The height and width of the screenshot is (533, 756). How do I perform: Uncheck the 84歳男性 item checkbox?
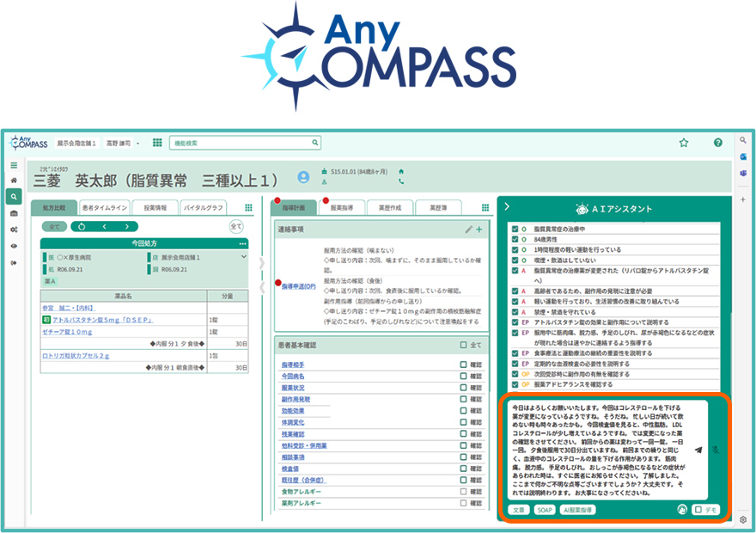point(515,239)
